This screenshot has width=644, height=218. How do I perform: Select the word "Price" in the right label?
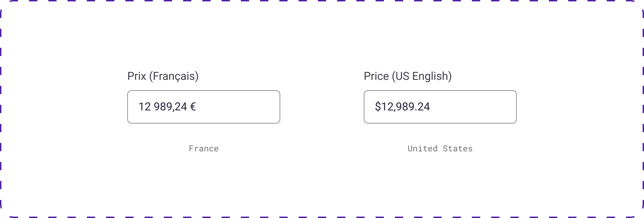tap(376, 76)
